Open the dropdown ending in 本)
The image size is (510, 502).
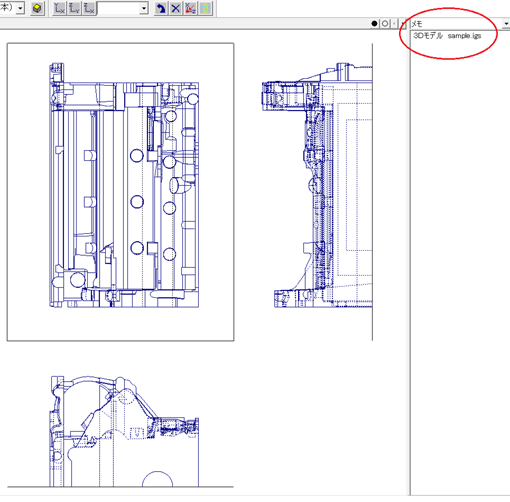21,8
